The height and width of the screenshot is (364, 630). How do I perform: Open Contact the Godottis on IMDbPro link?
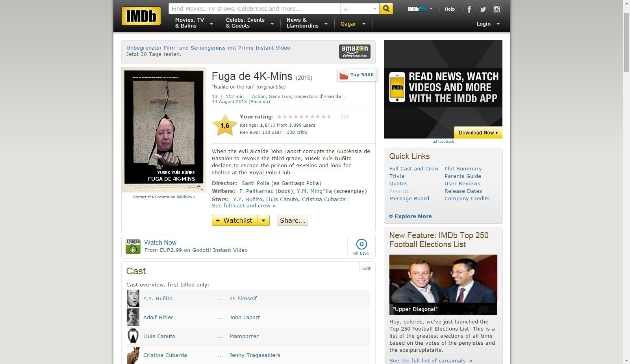[164, 197]
